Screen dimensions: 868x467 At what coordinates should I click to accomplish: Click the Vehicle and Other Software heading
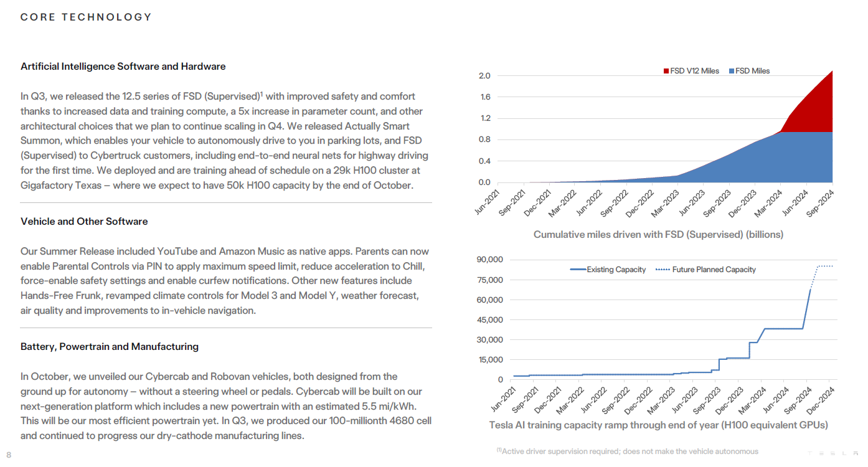pyautogui.click(x=84, y=221)
